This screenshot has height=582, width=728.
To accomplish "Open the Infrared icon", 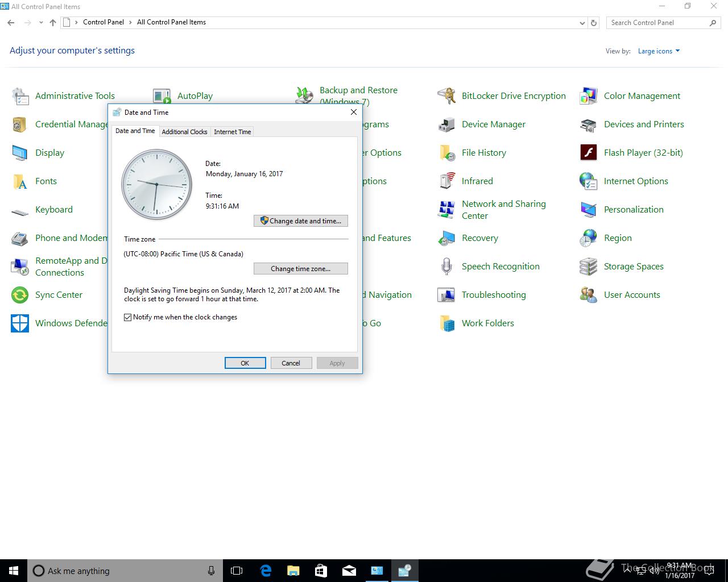I will (446, 181).
